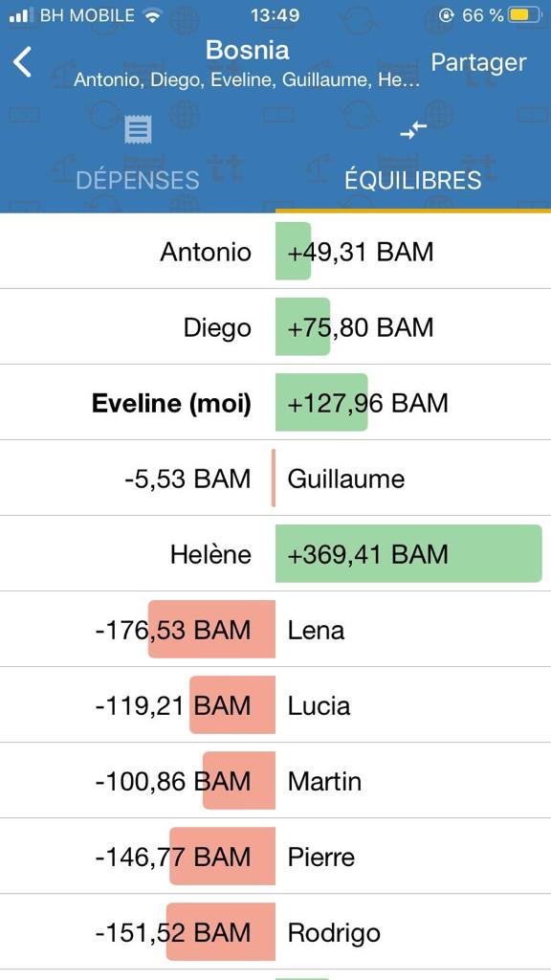The image size is (551, 980).
Task: Tap the Partager button
Action: point(478,62)
